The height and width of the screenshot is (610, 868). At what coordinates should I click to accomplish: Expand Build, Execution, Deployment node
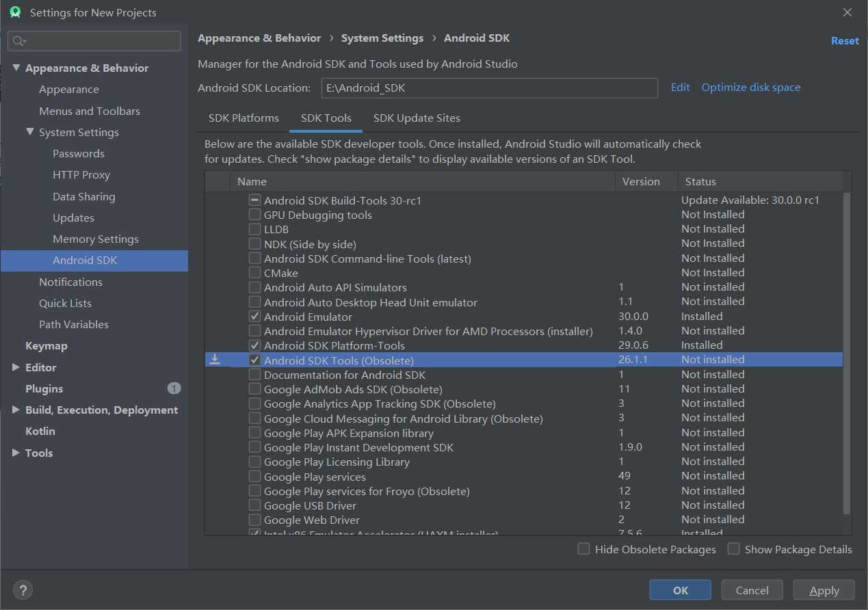click(x=16, y=410)
